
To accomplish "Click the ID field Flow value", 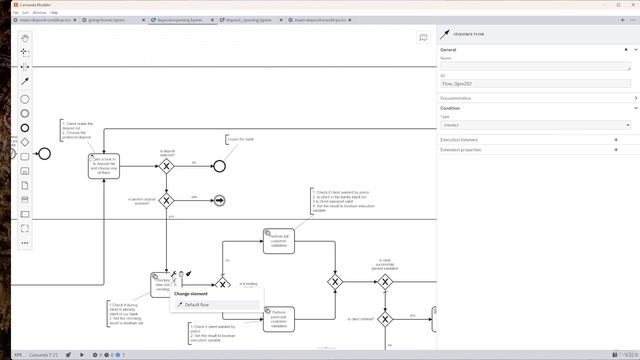I will 536,84.
